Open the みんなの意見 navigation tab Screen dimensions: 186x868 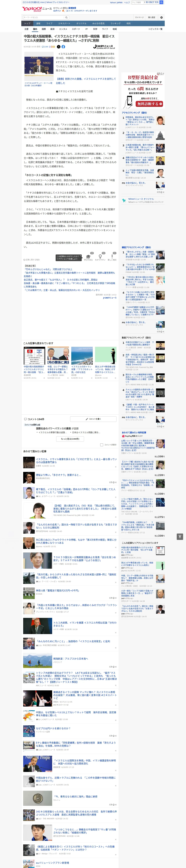click(99, 24)
